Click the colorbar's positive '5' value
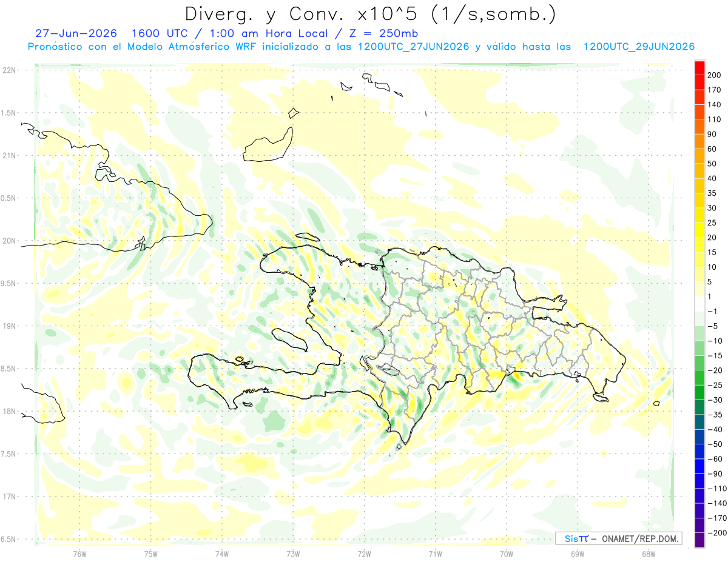Image resolution: width=728 pixels, height=562 pixels. pos(710,282)
